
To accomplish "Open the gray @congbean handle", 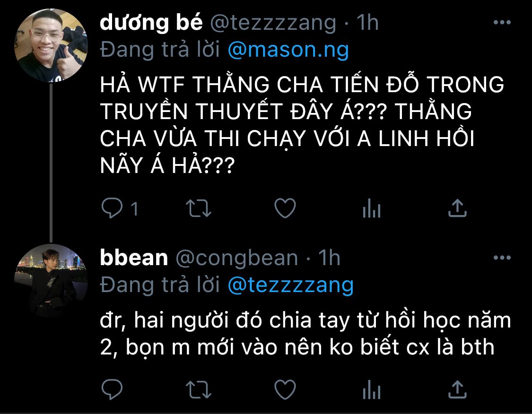I will click(x=237, y=258).
